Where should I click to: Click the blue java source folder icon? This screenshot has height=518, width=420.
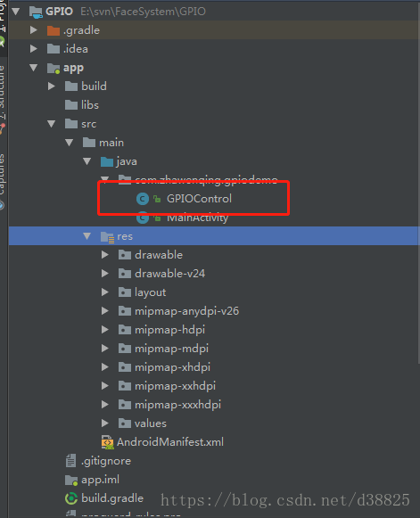pyautogui.click(x=107, y=161)
